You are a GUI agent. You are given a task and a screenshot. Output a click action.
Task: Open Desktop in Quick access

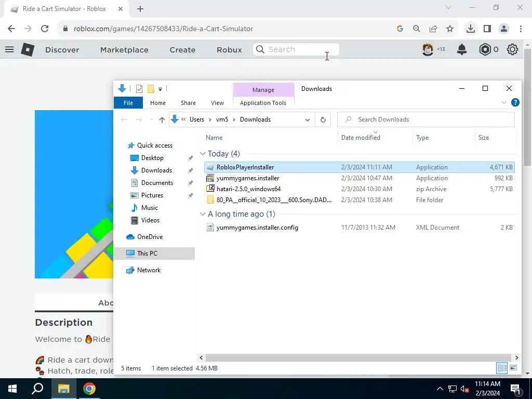coord(152,158)
